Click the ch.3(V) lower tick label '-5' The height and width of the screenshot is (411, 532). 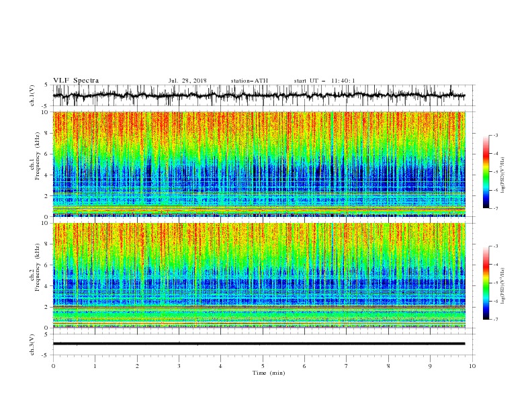[46, 355]
